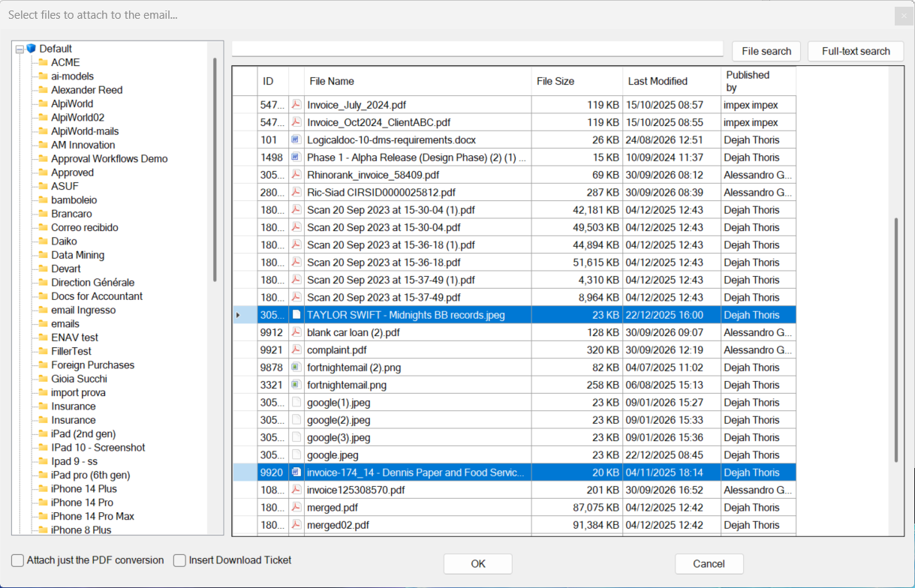Click the PDF icon of Rhinorank_invoice_58409.pdf

coord(296,175)
